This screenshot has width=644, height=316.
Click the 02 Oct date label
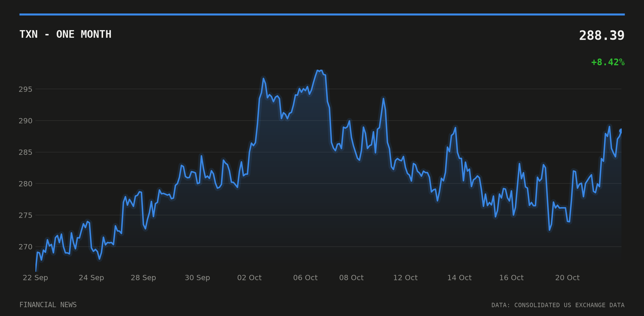coord(249,278)
